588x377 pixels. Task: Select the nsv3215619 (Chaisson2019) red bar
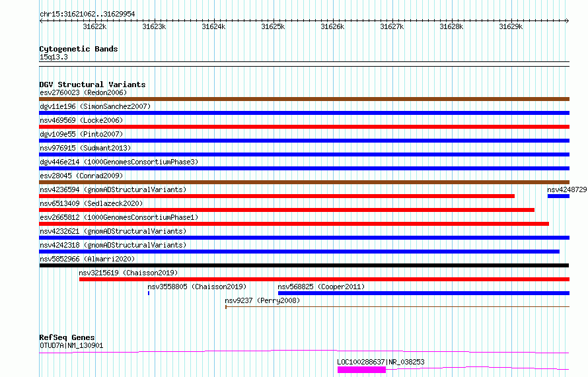[324, 279]
